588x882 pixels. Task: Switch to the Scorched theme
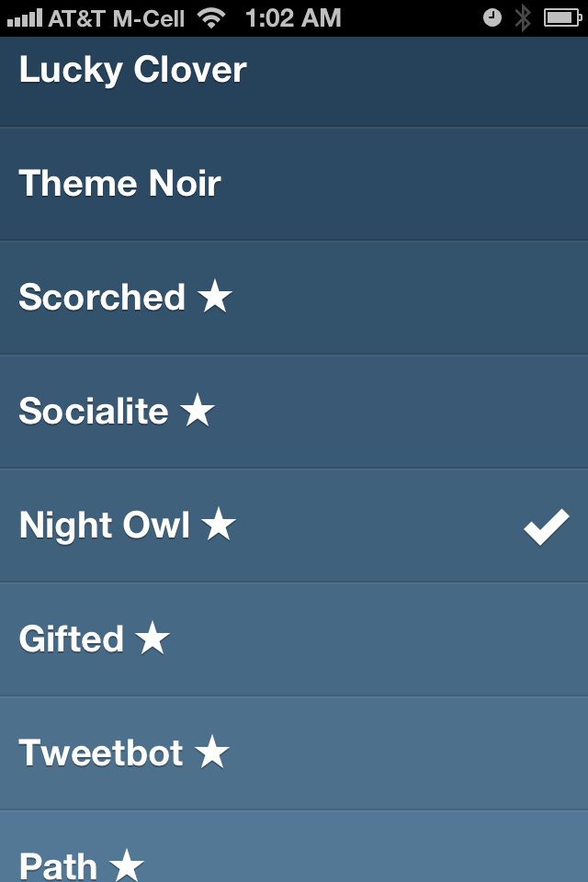coord(102,297)
